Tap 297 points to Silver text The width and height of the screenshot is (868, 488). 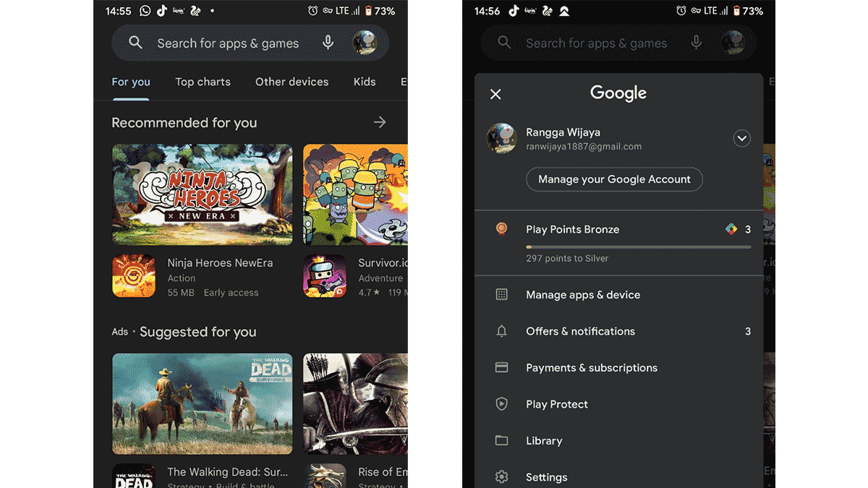pyautogui.click(x=567, y=258)
